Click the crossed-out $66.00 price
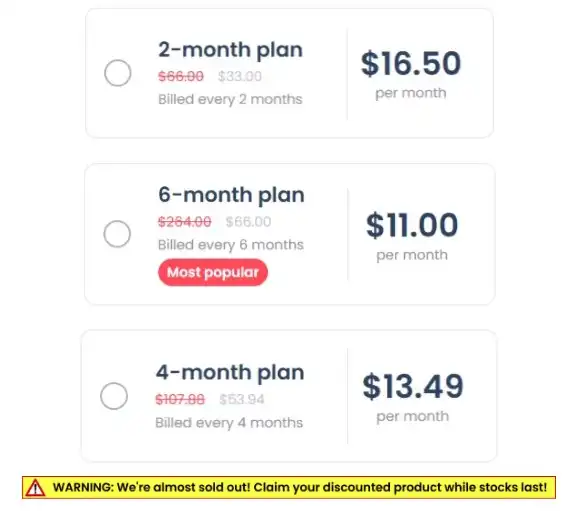Image resolution: width=575 pixels, height=511 pixels. pyautogui.click(x=181, y=76)
